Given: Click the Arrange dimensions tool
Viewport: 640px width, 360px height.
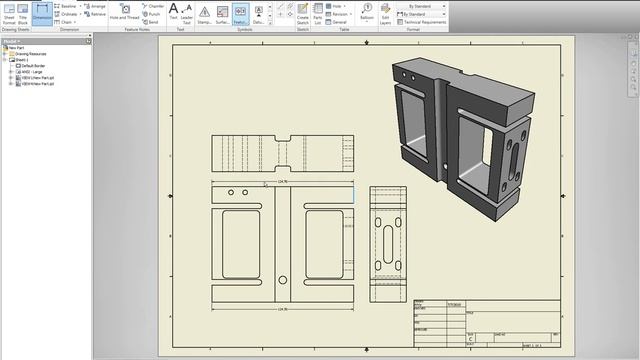Looking at the screenshot, I should coord(95,6).
